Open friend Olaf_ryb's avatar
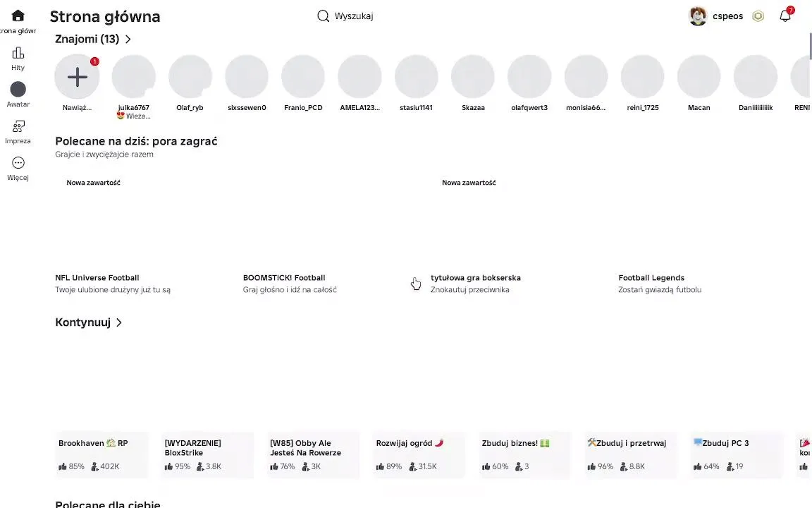 [x=190, y=77]
